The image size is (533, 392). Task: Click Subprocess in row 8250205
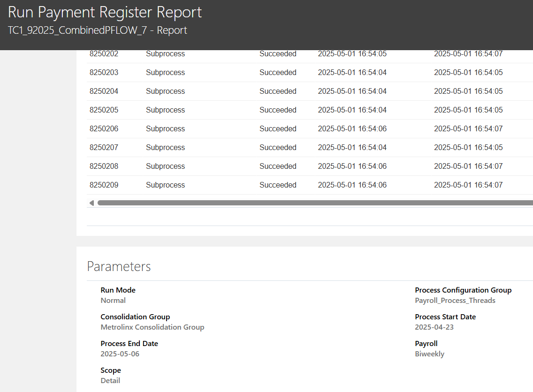coord(166,110)
